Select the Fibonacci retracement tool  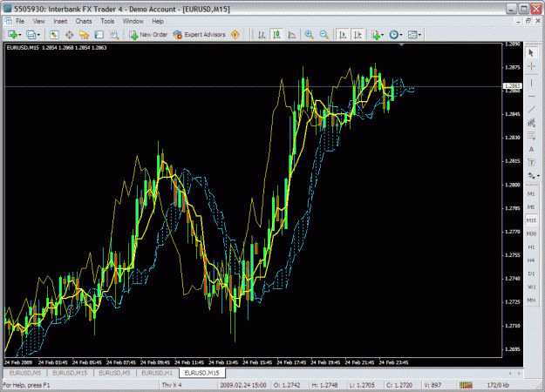531,136
